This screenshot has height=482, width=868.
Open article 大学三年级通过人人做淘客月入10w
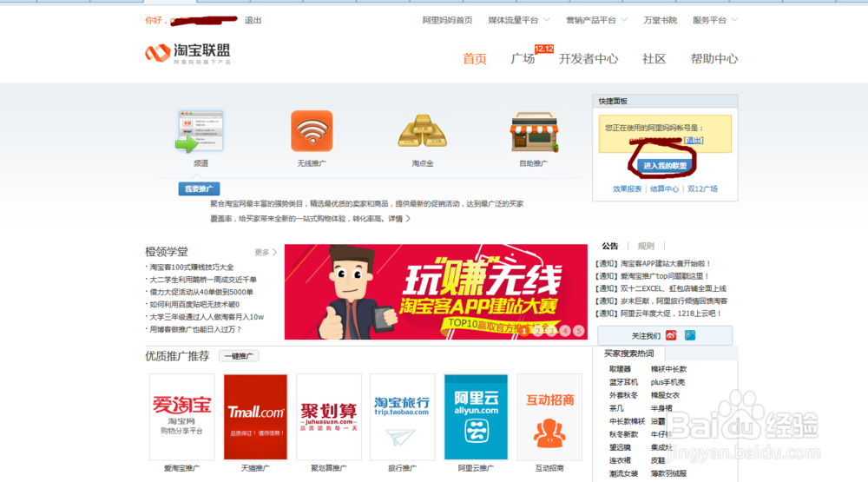pyautogui.click(x=207, y=317)
